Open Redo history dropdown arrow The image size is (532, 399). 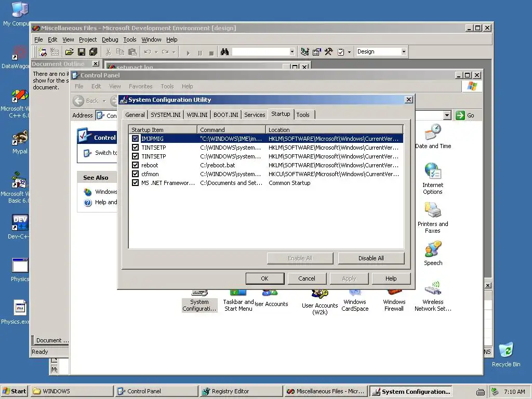coord(174,52)
